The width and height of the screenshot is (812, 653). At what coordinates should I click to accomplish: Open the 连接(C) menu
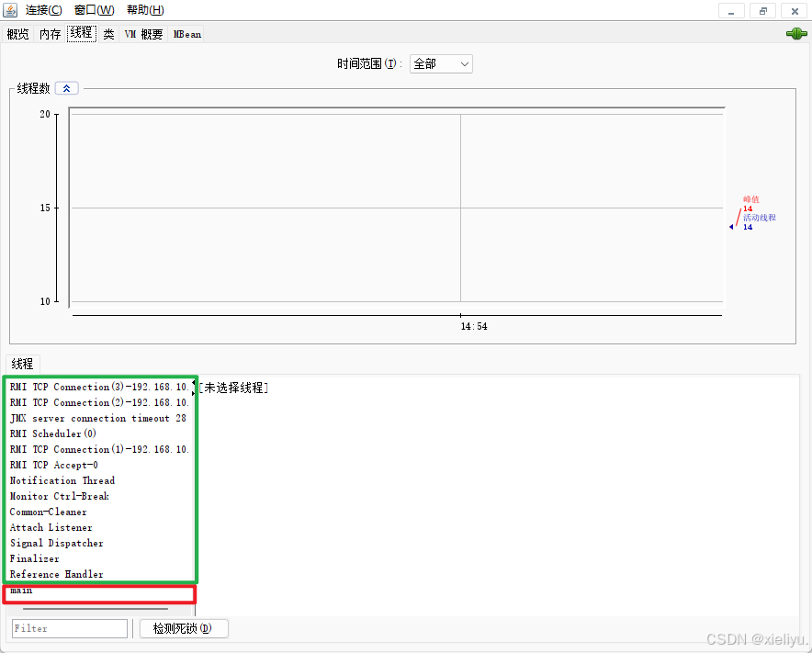click(x=43, y=10)
